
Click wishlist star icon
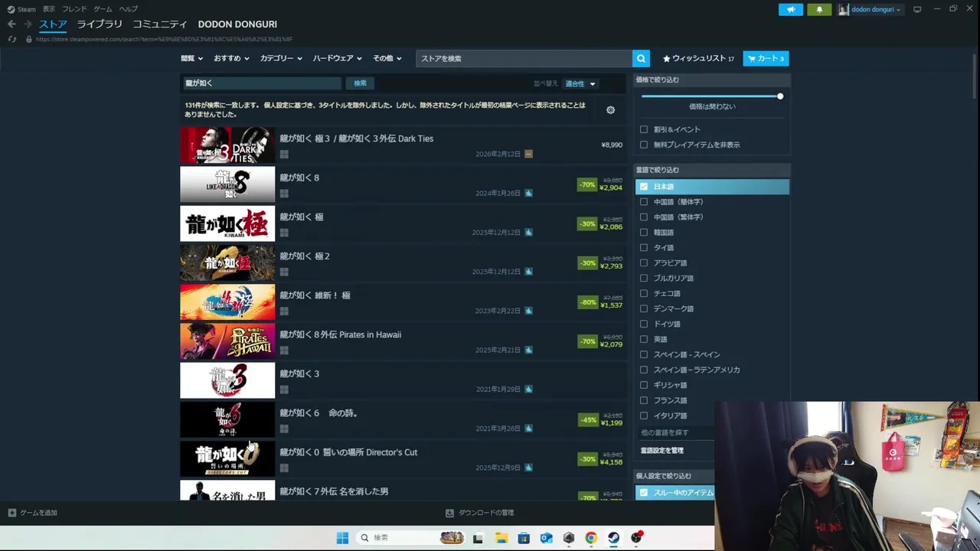coord(666,58)
